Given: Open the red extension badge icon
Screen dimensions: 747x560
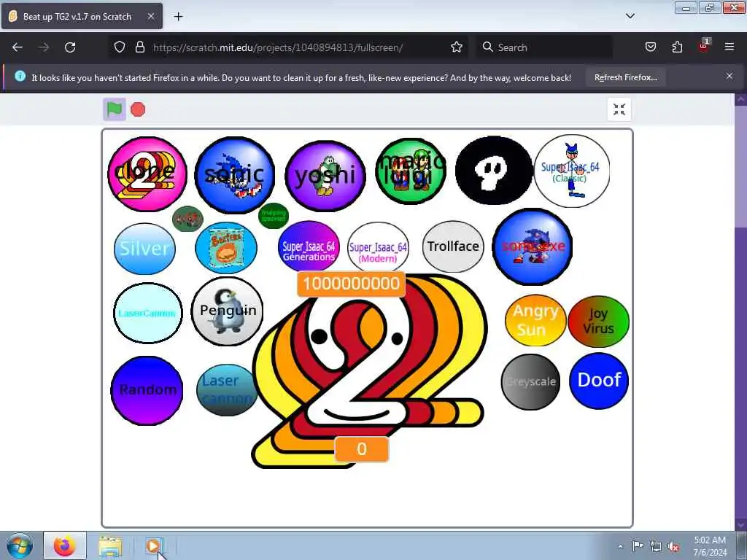Looking at the screenshot, I should point(704,46).
